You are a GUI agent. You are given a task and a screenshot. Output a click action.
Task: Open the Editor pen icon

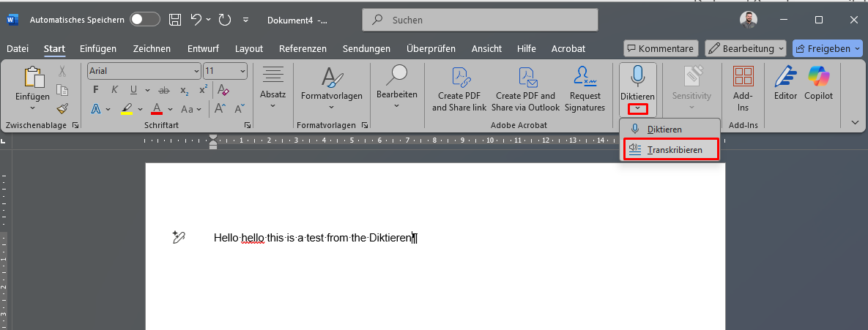[x=785, y=83]
